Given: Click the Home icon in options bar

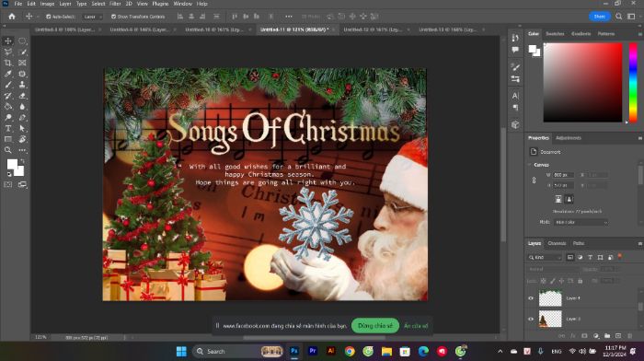Looking at the screenshot, I should coord(11,17).
